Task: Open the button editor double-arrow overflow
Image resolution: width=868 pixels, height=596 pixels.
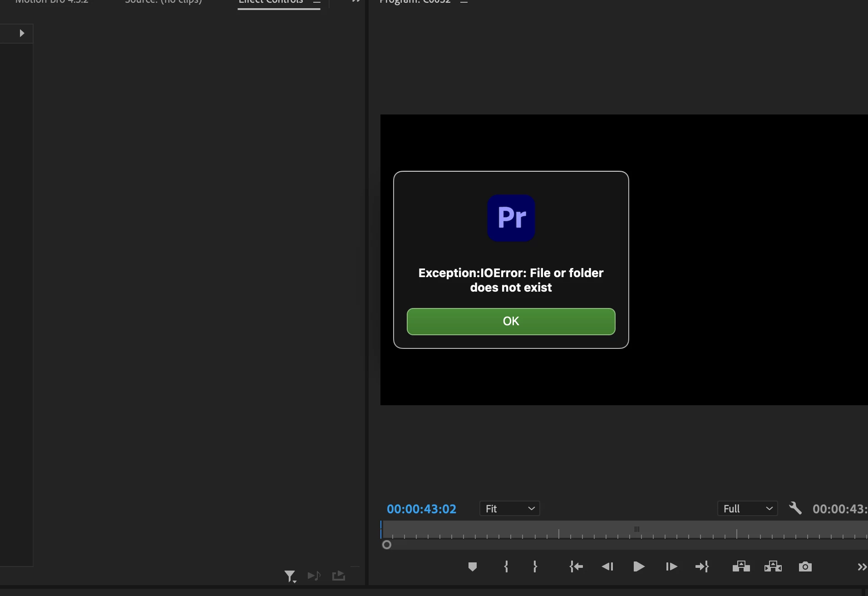Action: (x=862, y=567)
